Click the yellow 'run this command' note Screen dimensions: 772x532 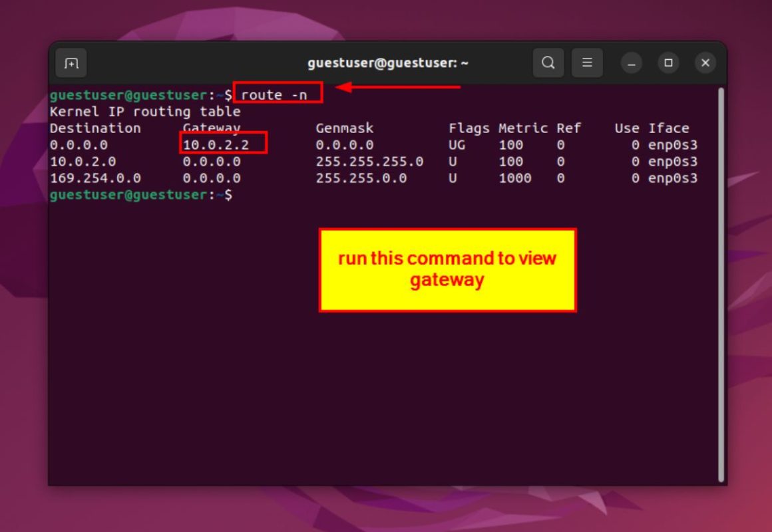coord(447,269)
